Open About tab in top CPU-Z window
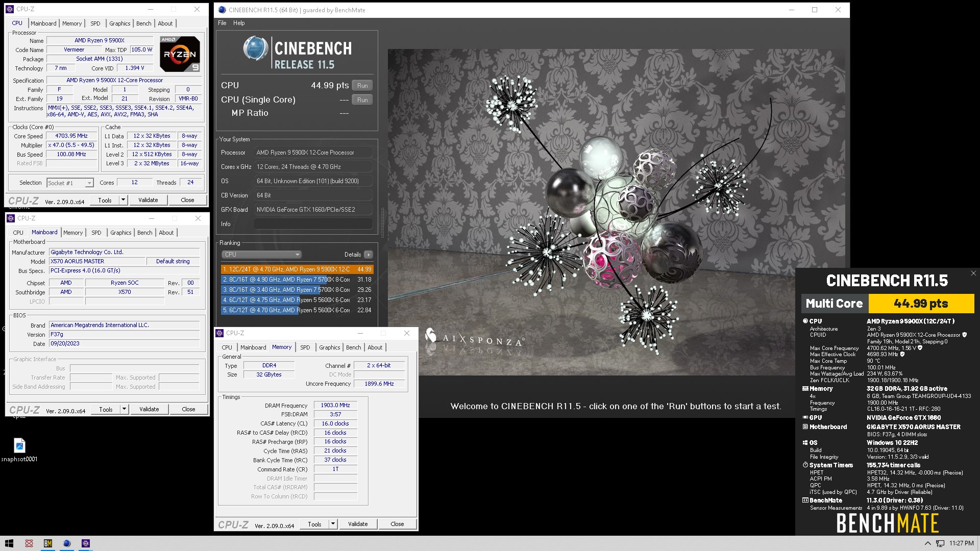This screenshot has width=980, height=551. [x=165, y=23]
